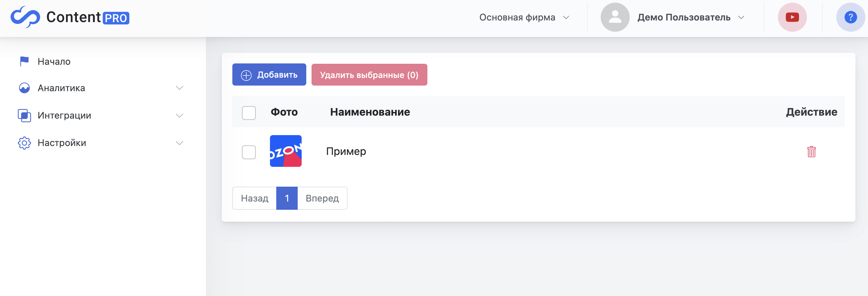Viewport: 868px width, 296px height.
Task: Open the Аналитика sidebar section
Action: (101, 88)
